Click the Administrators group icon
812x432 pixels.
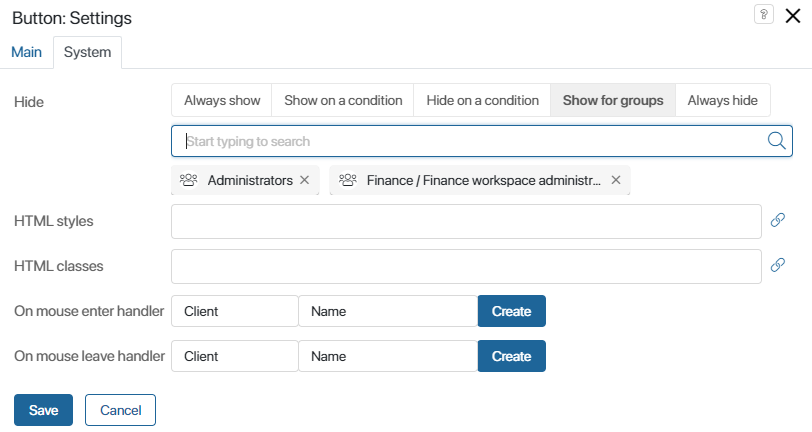[188, 181]
